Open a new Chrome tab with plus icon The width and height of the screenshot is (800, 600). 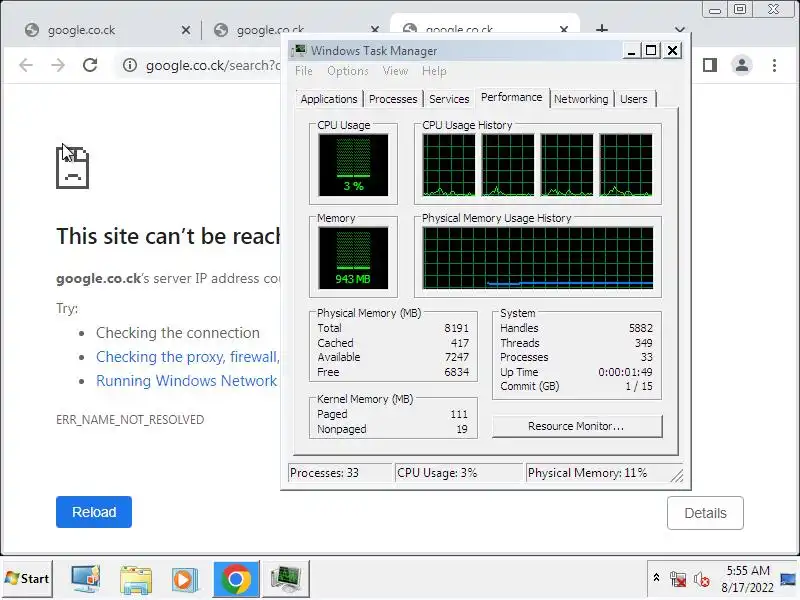click(x=602, y=29)
